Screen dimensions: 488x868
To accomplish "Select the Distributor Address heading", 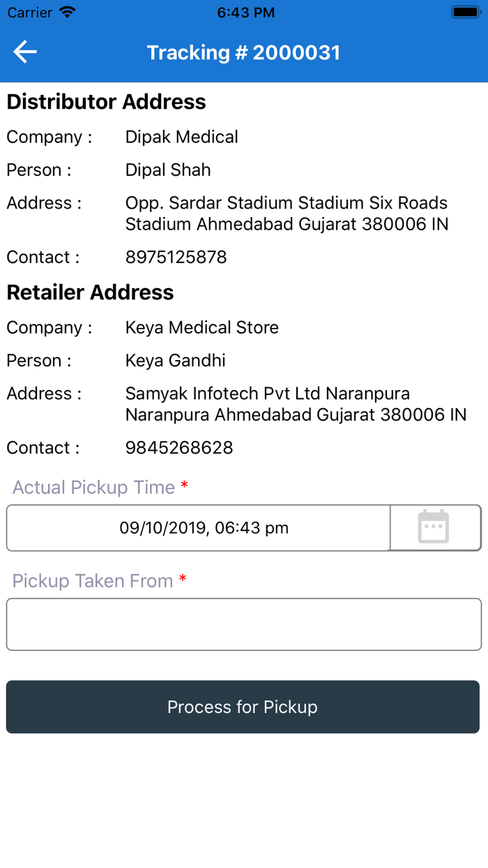I will [107, 102].
